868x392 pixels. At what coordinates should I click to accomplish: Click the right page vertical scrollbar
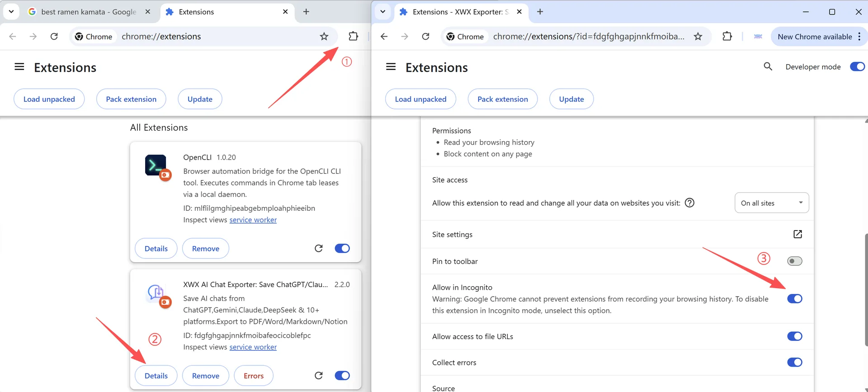click(866, 289)
